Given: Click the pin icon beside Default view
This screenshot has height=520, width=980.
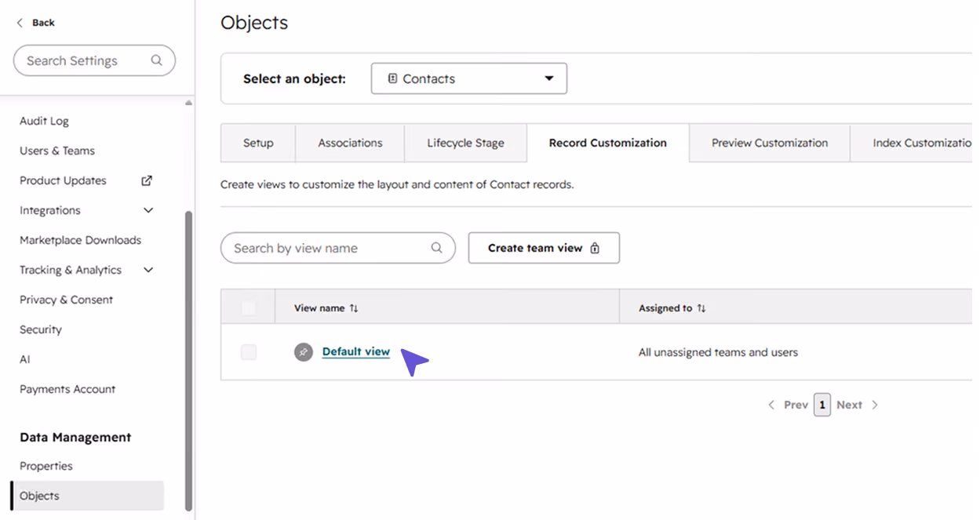Looking at the screenshot, I should tap(304, 352).
